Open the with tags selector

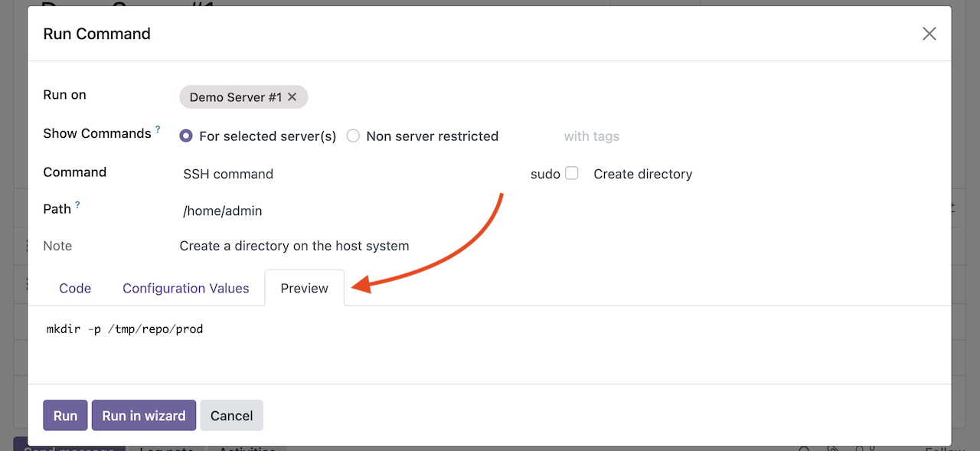591,136
